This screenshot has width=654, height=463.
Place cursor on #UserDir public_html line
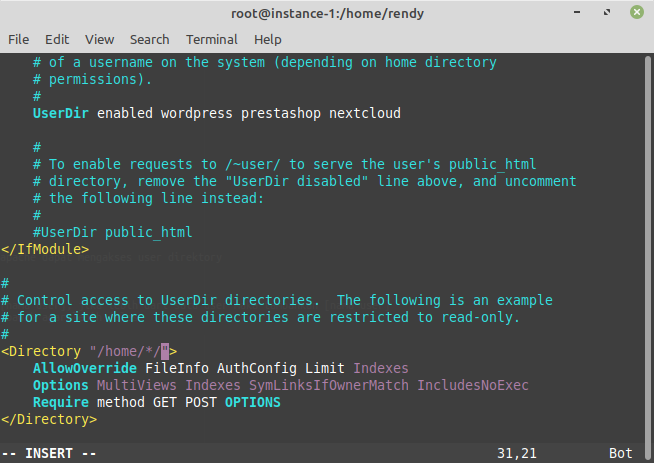tap(113, 232)
